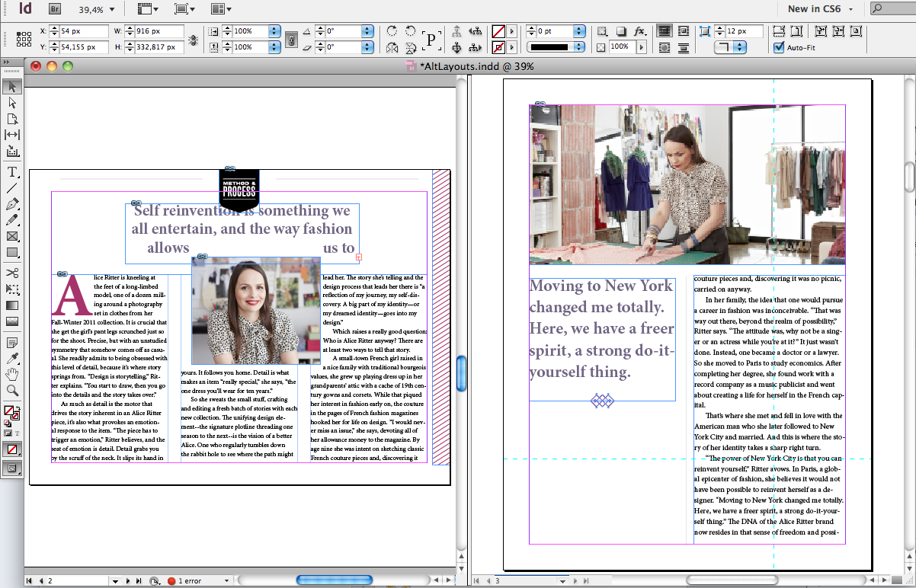Screen dimensions: 916x588
Task: Choose the Hand tool
Action: tap(12, 374)
